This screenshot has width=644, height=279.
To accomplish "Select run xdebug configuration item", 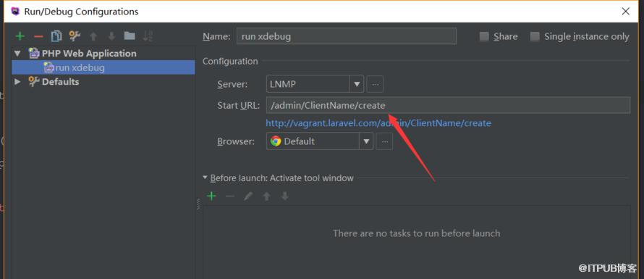I will [x=103, y=67].
